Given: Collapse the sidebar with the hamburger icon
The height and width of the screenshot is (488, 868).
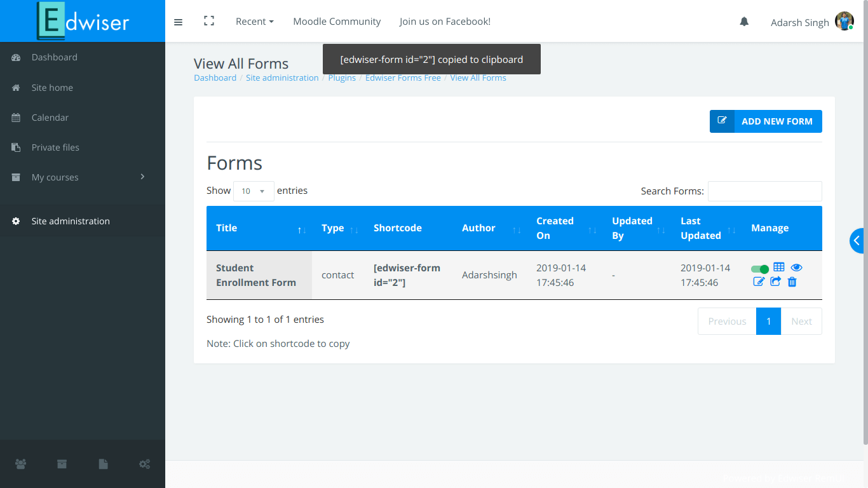Looking at the screenshot, I should [178, 22].
